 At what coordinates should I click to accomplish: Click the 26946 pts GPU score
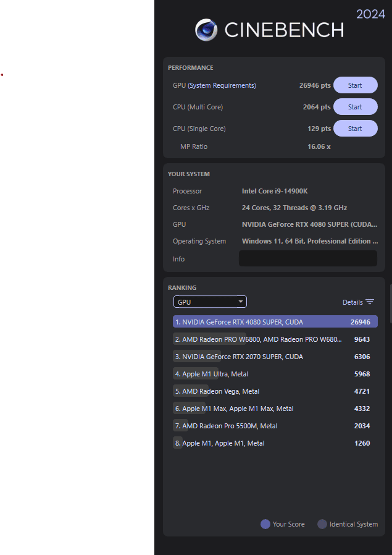tap(315, 85)
